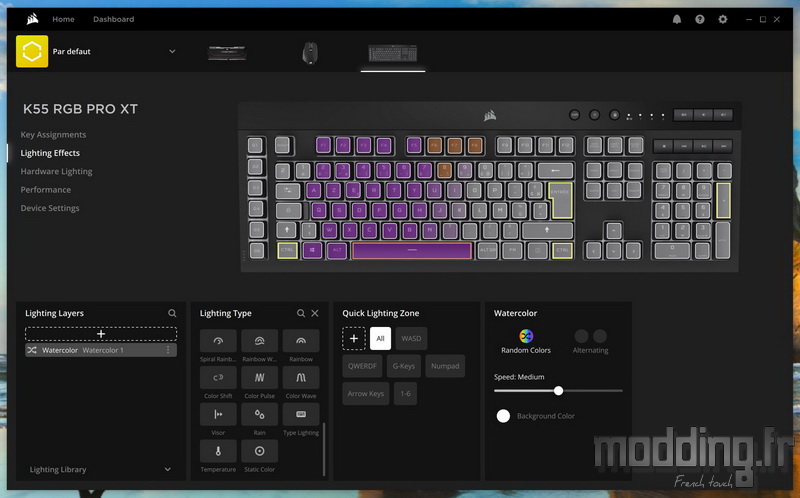
Task: Choose Type Lighting effect
Action: tap(301, 414)
